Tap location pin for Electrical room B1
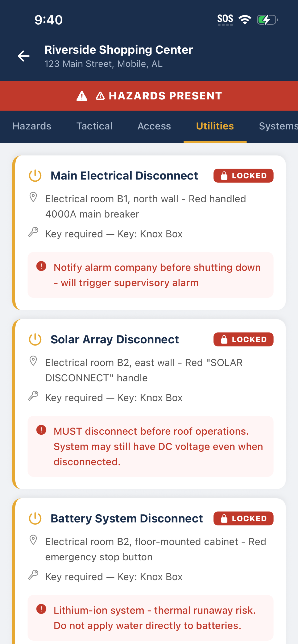Screen dimensions: 298x644 (33, 197)
